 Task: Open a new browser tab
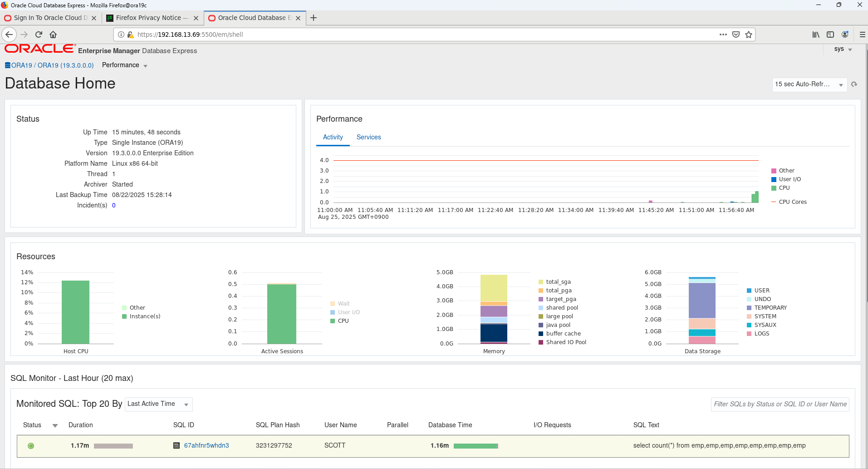coord(314,18)
